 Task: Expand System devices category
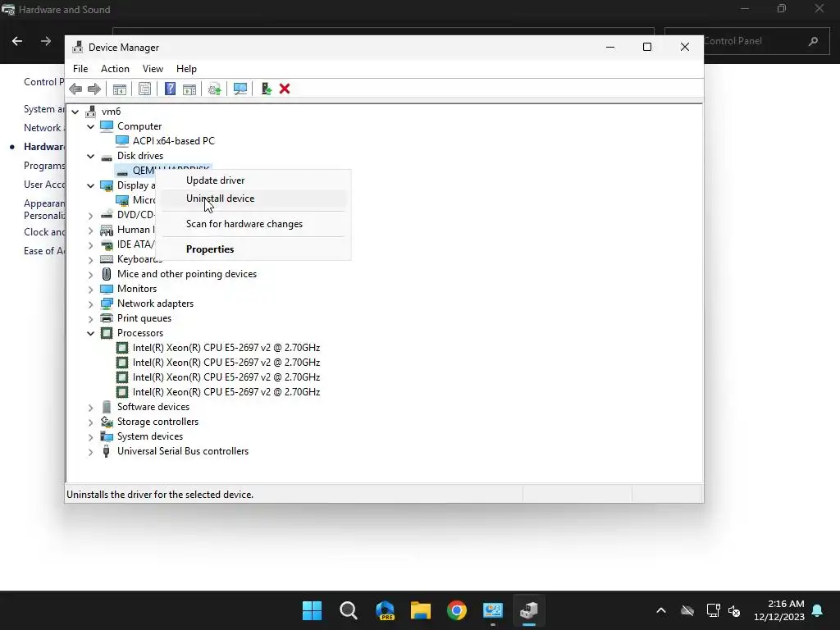point(90,436)
